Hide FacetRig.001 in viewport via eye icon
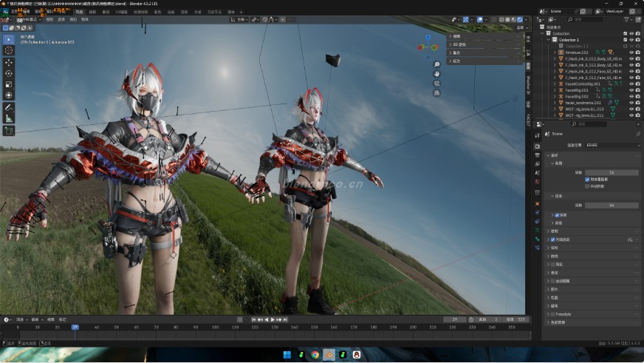644x363 pixels. click(x=631, y=90)
